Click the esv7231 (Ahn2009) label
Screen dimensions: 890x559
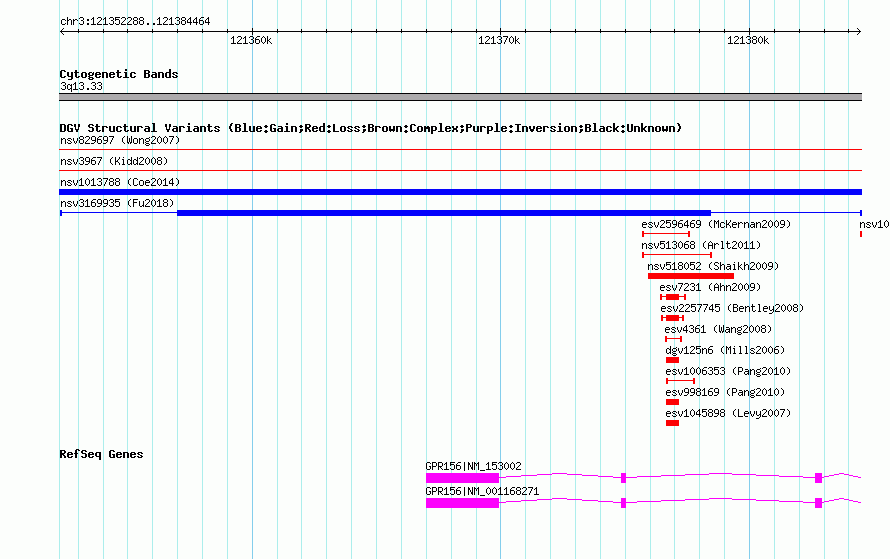click(x=710, y=287)
